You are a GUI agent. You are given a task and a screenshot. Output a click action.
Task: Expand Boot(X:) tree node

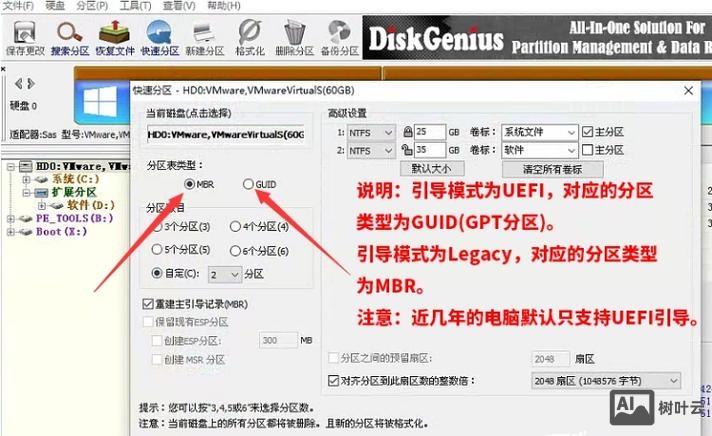(10, 232)
